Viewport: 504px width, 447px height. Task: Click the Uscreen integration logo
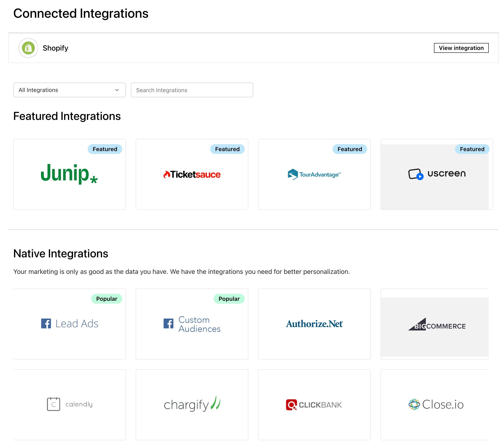[x=436, y=174]
